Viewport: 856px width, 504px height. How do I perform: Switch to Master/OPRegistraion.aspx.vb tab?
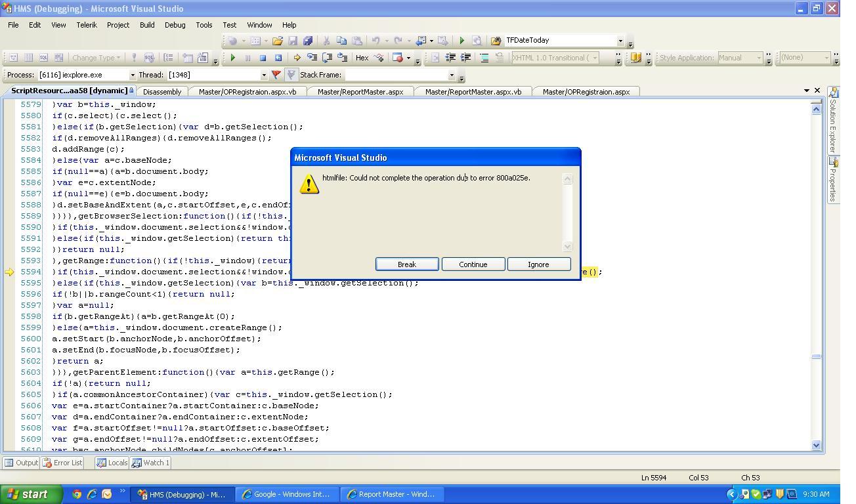click(247, 92)
